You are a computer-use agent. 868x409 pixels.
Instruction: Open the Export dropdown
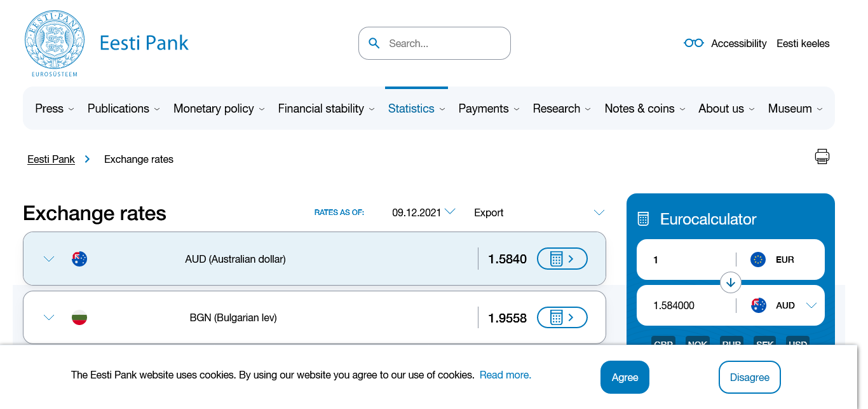(x=539, y=212)
